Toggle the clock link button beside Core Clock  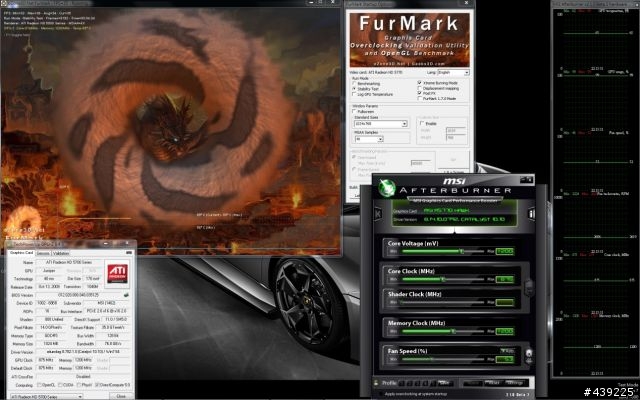point(529,288)
